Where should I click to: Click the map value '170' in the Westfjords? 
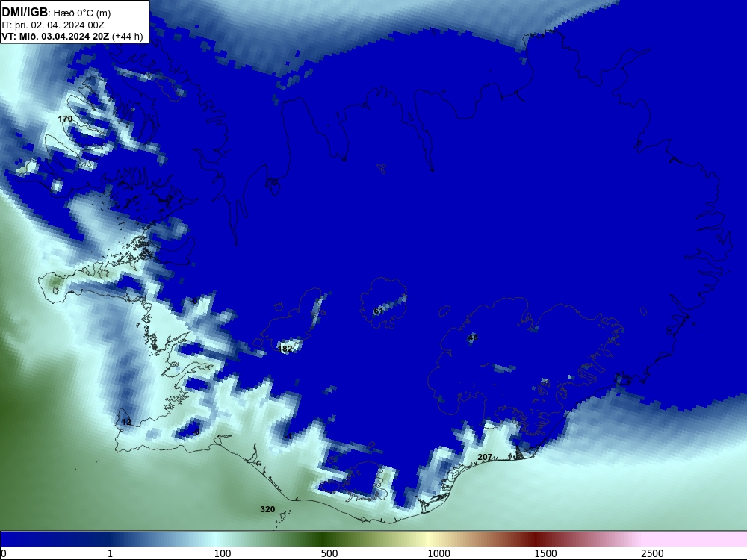tap(65, 119)
